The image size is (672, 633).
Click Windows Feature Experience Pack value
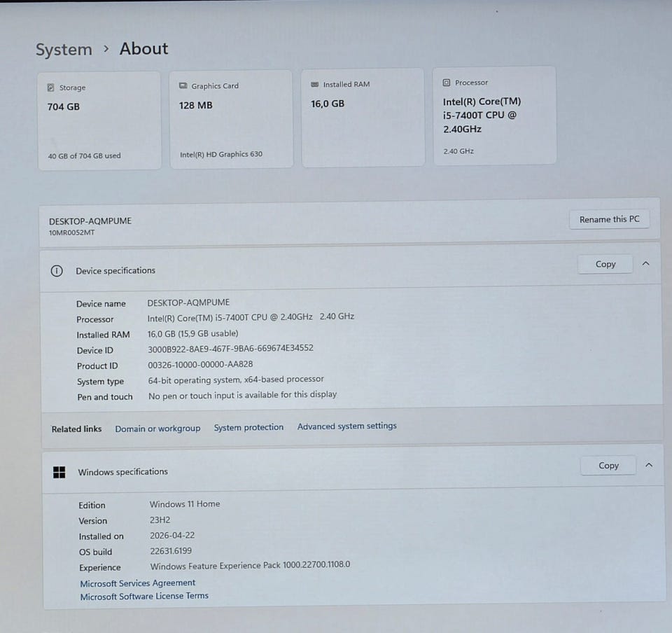click(250, 566)
